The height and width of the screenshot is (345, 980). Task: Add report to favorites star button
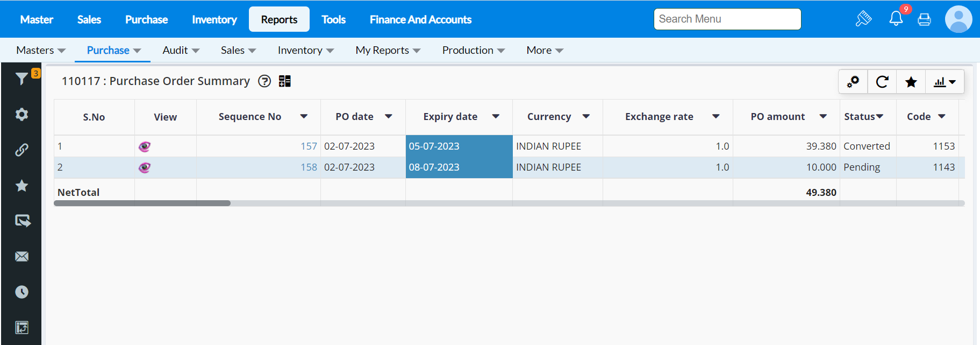coord(911,82)
